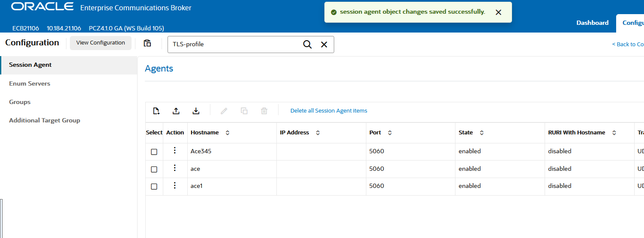Sort by RURI With Hostname
Image resolution: width=644 pixels, height=238 pixels.
click(614, 133)
